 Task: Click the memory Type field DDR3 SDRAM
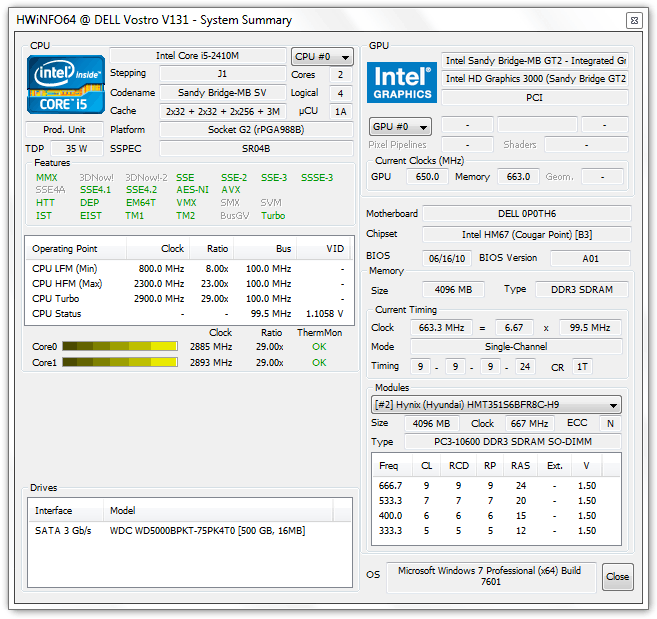pyautogui.click(x=582, y=290)
